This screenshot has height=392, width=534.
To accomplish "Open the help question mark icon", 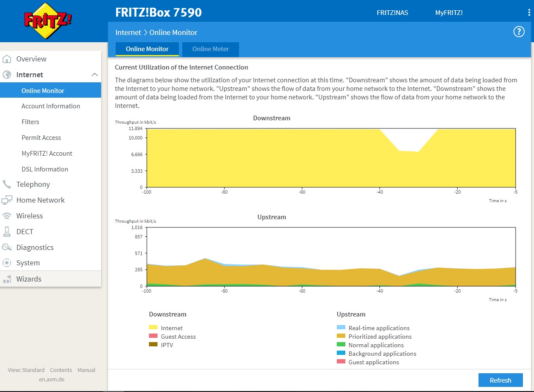I will [x=519, y=32].
